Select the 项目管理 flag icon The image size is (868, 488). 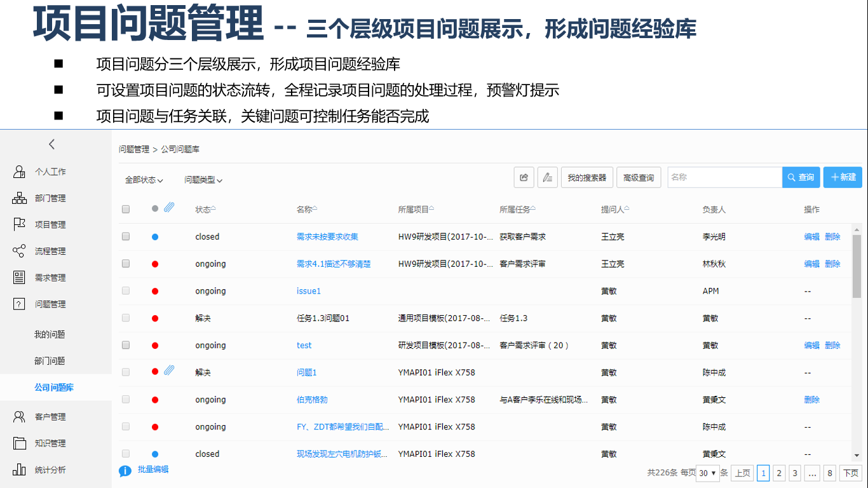[19, 224]
